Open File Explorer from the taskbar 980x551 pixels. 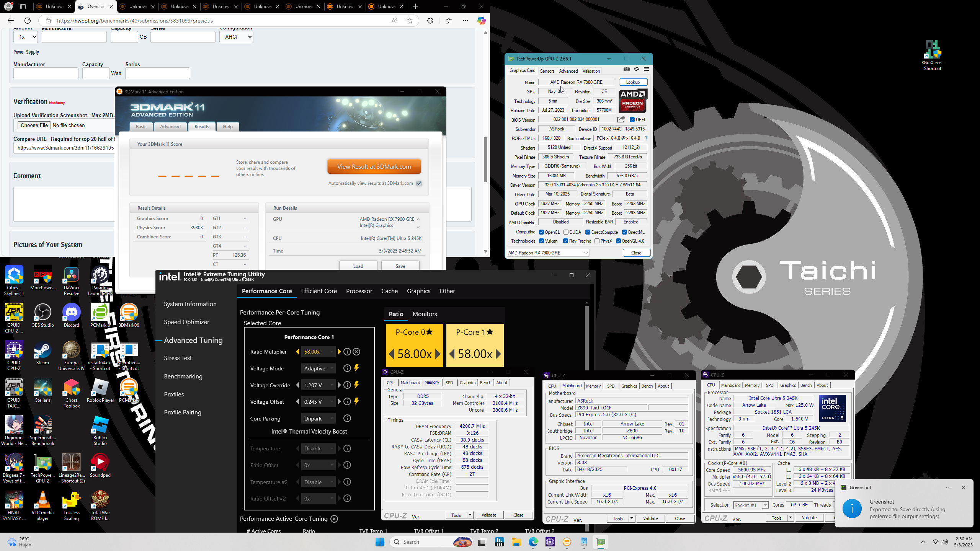(516, 542)
